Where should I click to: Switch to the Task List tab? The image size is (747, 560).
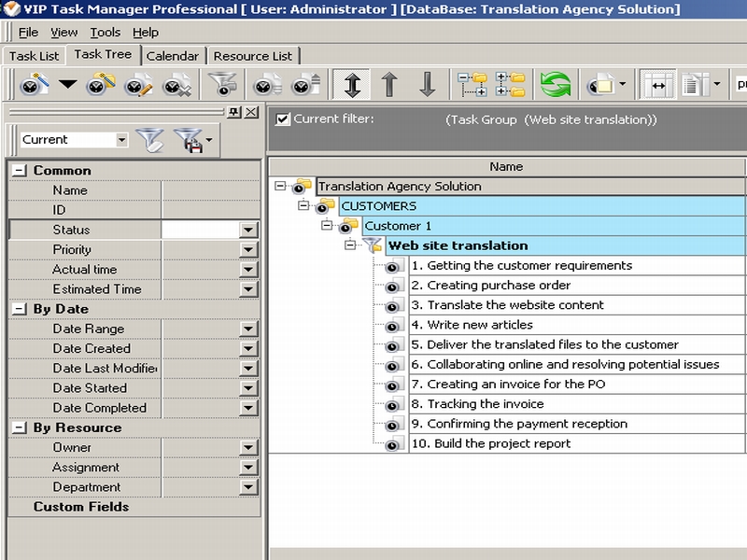[34, 56]
